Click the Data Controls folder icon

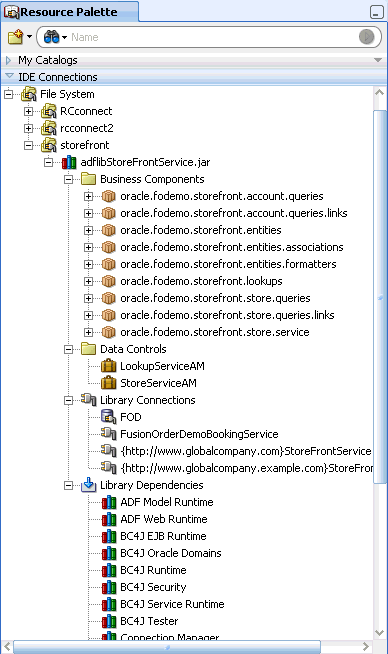point(88,349)
